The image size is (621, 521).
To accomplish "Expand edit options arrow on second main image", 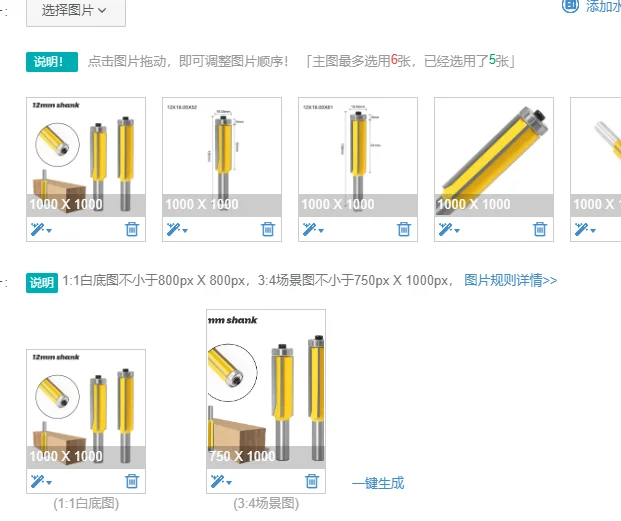I will [x=185, y=230].
